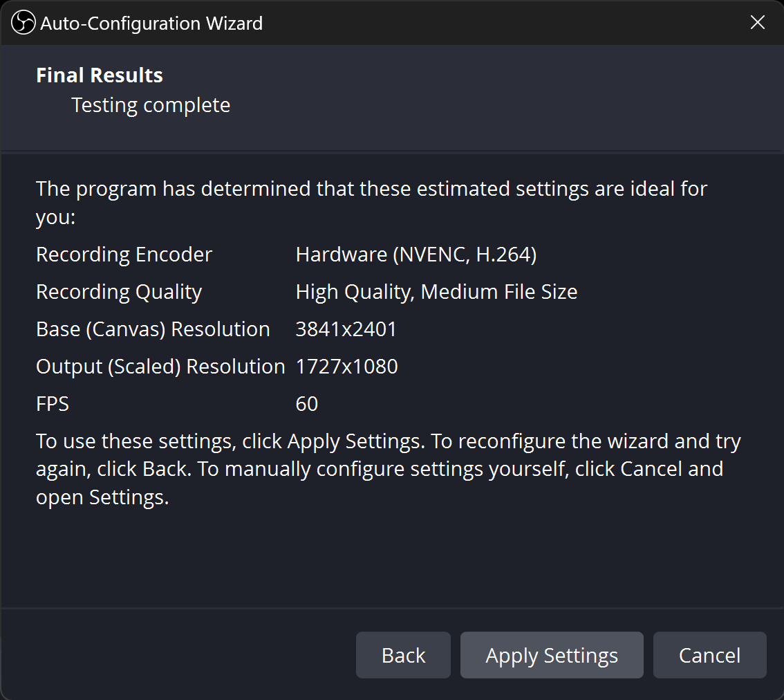Click the High Quality, Medium File Size value

tap(436, 292)
